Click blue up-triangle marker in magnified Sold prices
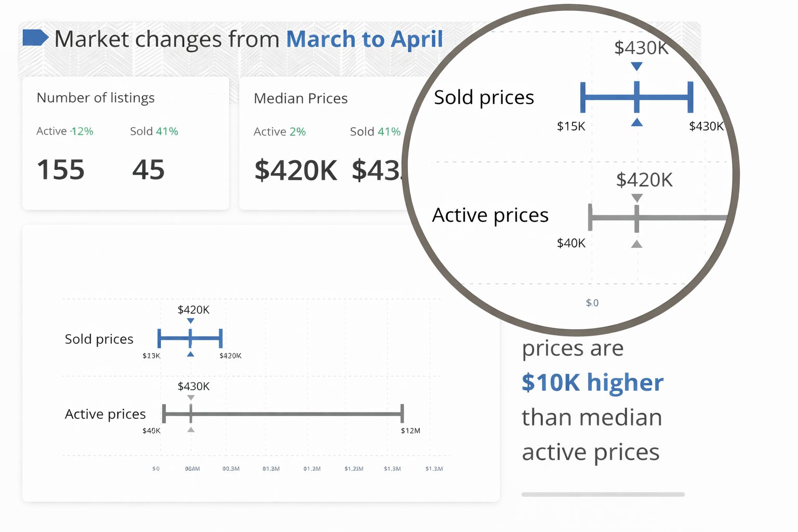 pyautogui.click(x=636, y=123)
